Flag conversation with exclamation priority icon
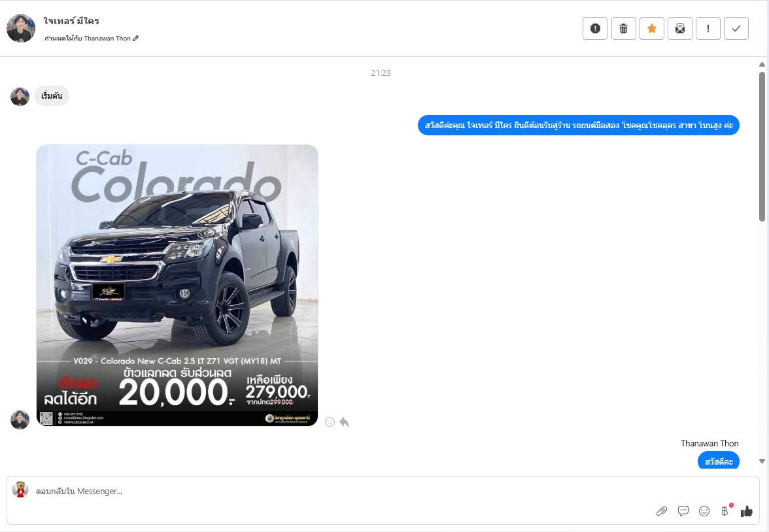 [x=708, y=29]
